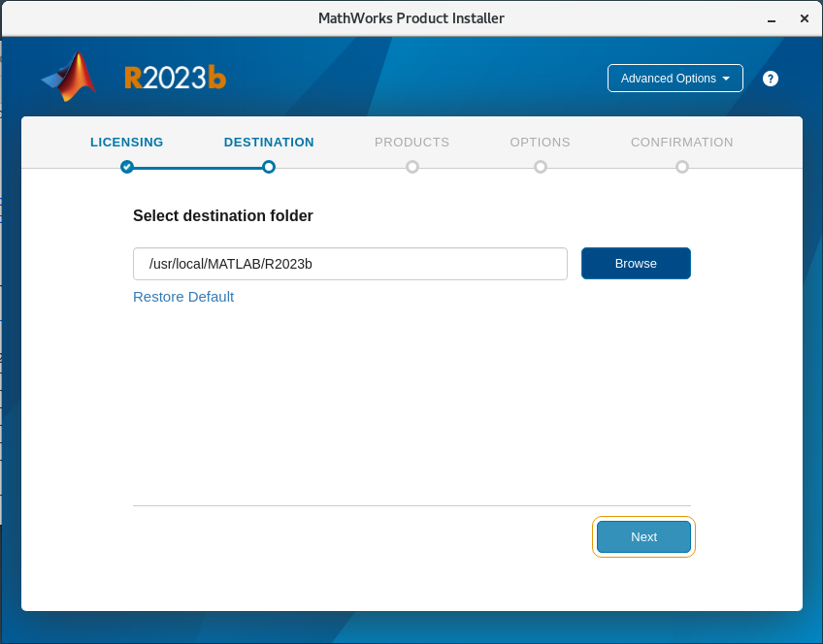Select the Destination step tab

(x=269, y=143)
